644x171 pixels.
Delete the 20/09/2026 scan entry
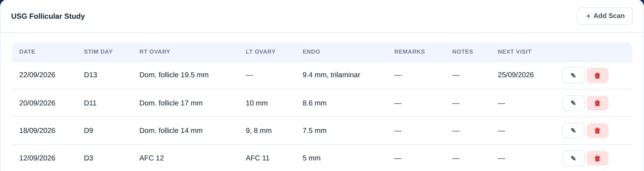597,103
